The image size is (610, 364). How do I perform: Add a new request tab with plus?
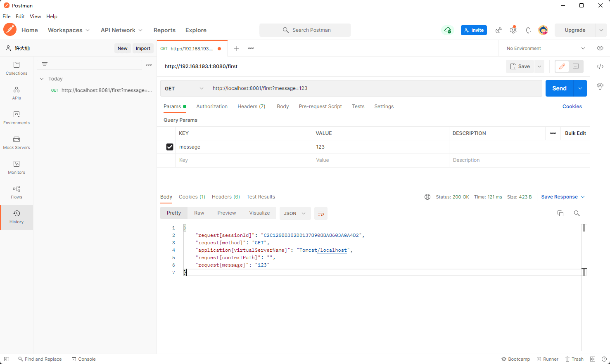point(236,48)
